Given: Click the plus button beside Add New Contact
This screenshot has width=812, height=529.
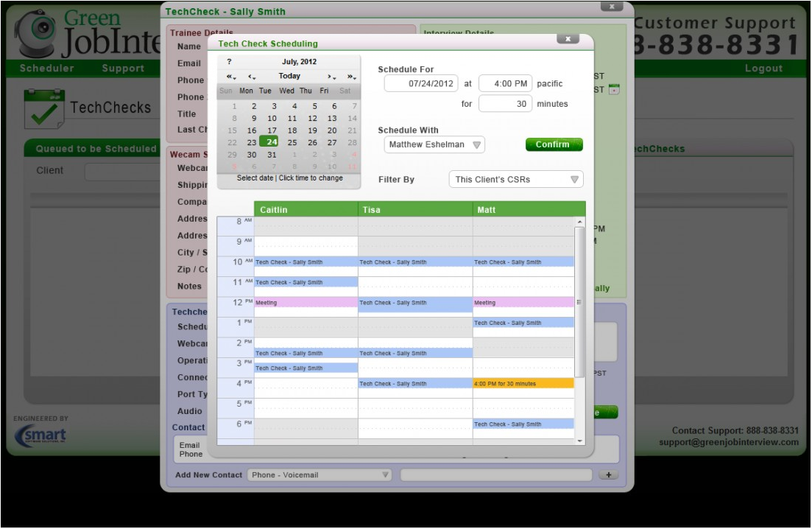Looking at the screenshot, I should pyautogui.click(x=609, y=474).
